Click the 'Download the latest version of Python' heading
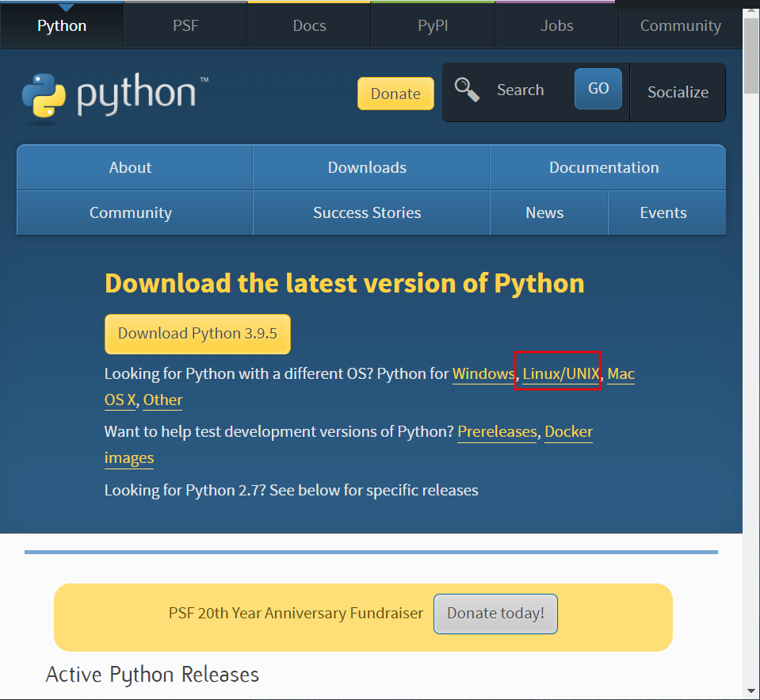Screen dimensions: 760x700 345,283
